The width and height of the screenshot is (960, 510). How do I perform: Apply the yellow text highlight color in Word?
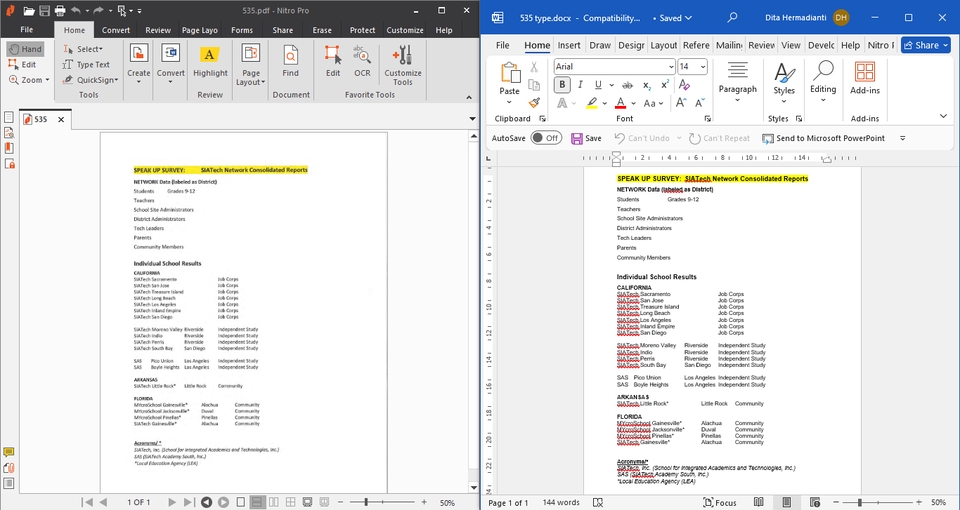(x=591, y=103)
